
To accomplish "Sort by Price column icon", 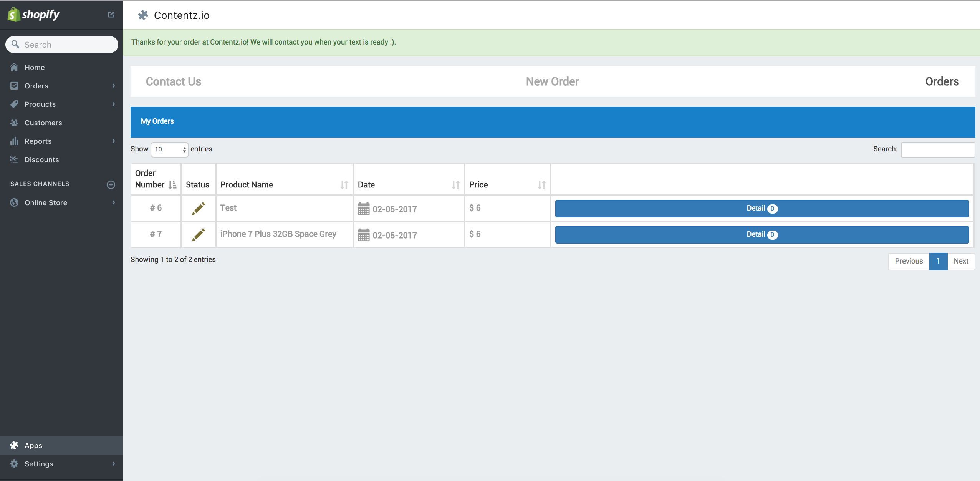I will tap(542, 185).
